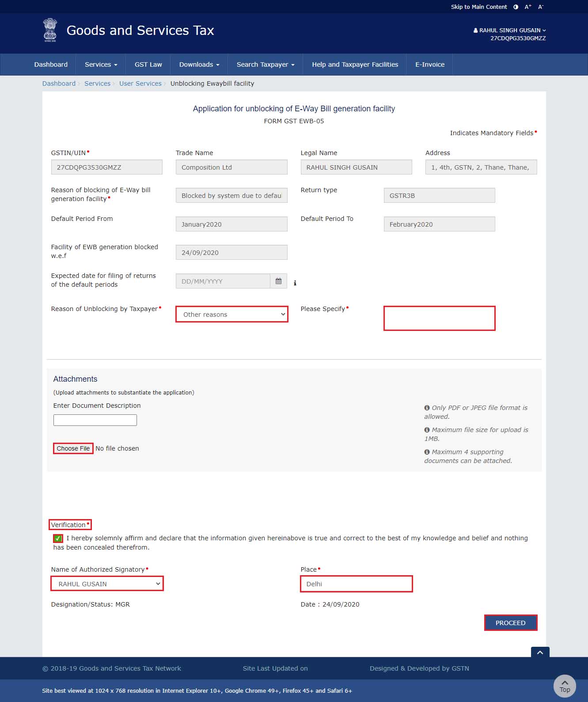
Task: Expand the Name of Authorized Signatory dropdown
Action: click(107, 584)
